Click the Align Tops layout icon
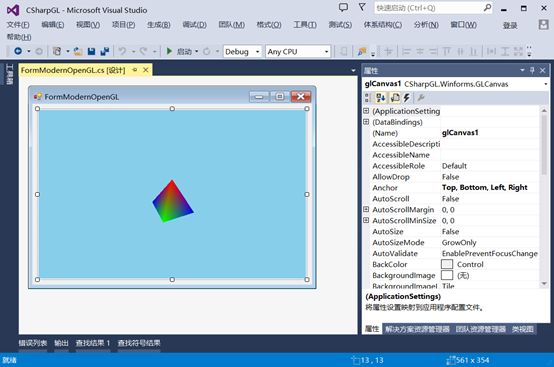This screenshot has width=554, height=367. 447,52
